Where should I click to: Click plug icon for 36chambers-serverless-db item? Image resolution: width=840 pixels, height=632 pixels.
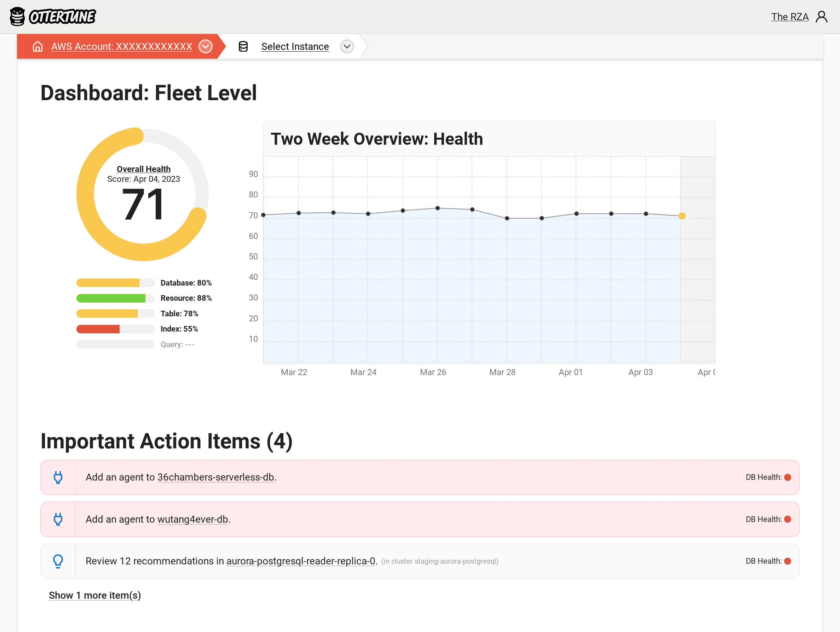58,477
